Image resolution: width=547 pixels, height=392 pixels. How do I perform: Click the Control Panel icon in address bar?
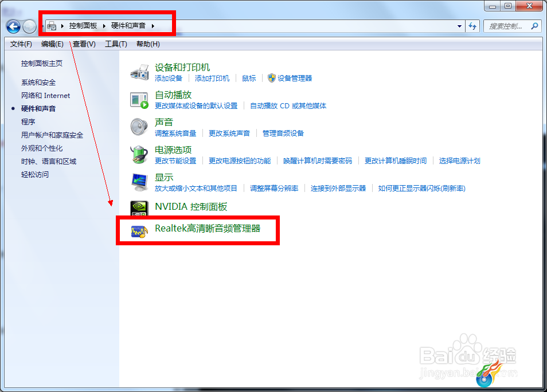(52, 26)
